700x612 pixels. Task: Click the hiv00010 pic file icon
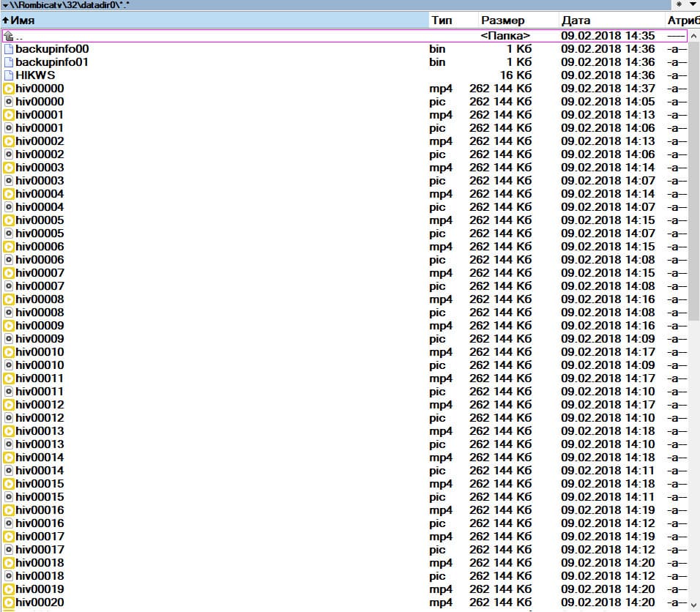click(x=9, y=365)
